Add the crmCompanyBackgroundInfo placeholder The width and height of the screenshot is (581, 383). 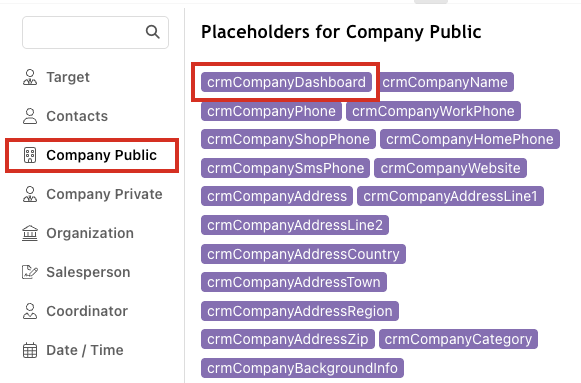tap(302, 368)
